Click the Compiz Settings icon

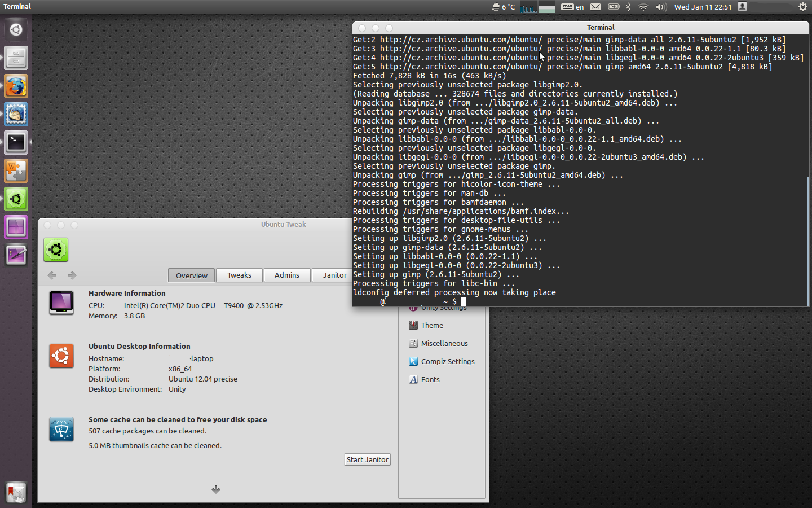pyautogui.click(x=413, y=361)
